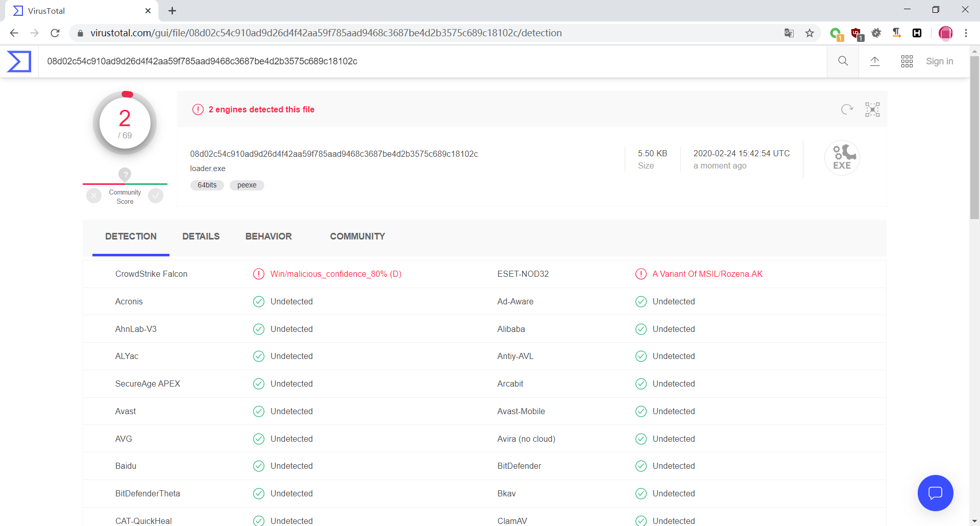The width and height of the screenshot is (980, 526).
Task: Click the upload file icon
Action: click(875, 61)
